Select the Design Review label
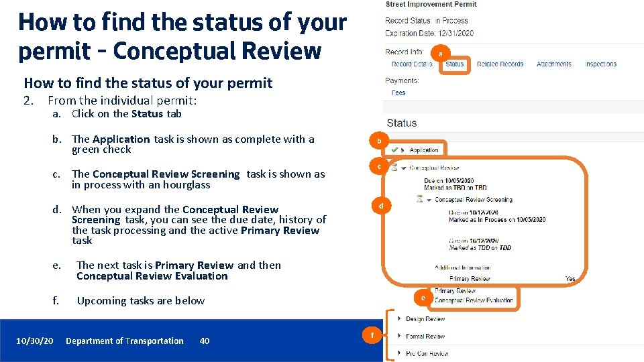 point(425,319)
